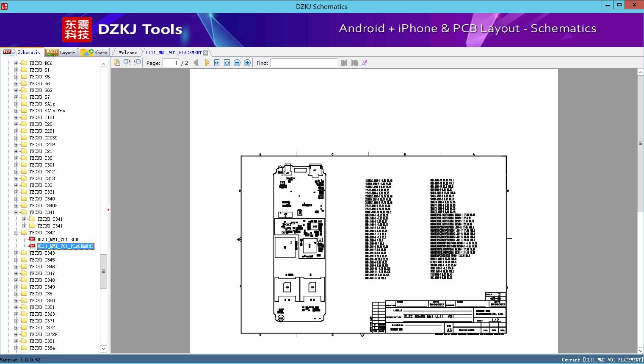Select UL11_MMI_V01_PLACEMENT in the tree
Viewport: 644px width, 364px height.
[66, 246]
